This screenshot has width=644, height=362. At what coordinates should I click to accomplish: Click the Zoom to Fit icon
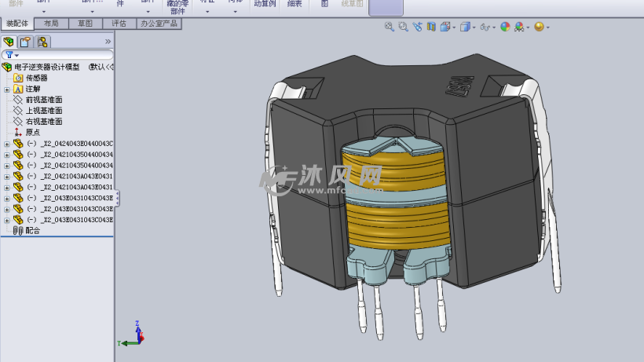389,27
